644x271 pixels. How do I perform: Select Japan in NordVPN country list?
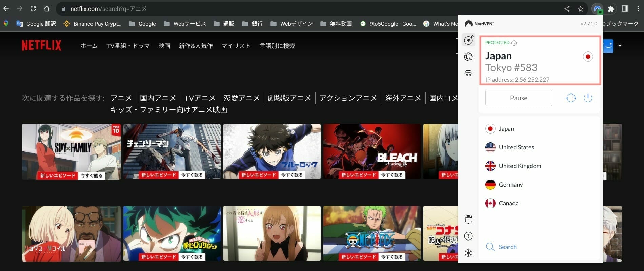(539, 129)
